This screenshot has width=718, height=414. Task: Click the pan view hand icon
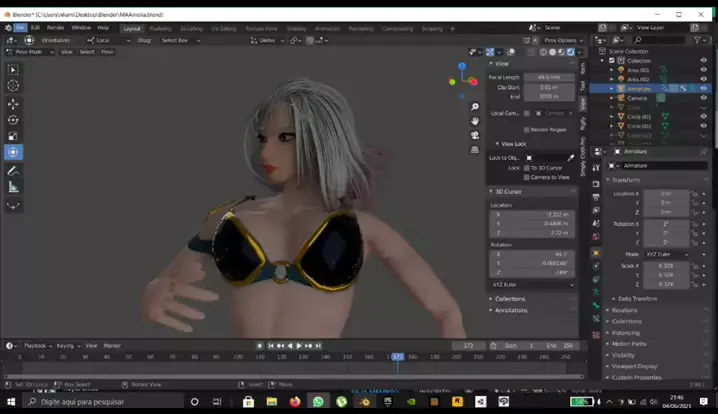pos(475,121)
